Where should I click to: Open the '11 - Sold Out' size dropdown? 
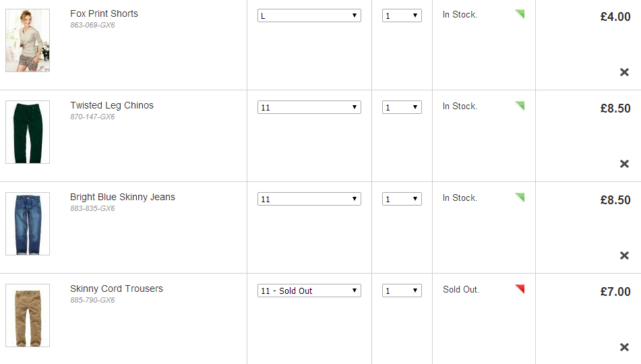tap(309, 291)
